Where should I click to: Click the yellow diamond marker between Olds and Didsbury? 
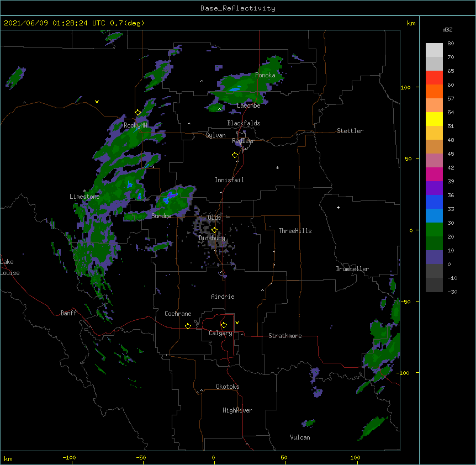(x=214, y=230)
